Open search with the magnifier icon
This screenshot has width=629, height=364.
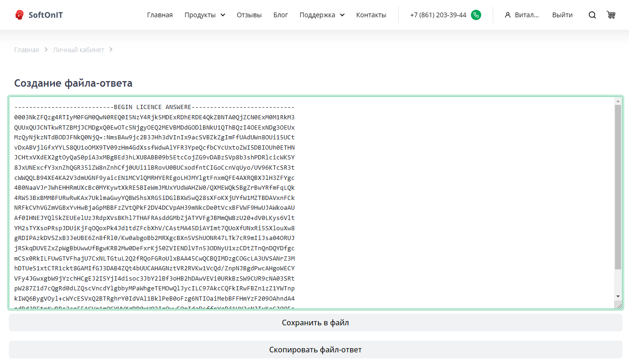(x=592, y=15)
